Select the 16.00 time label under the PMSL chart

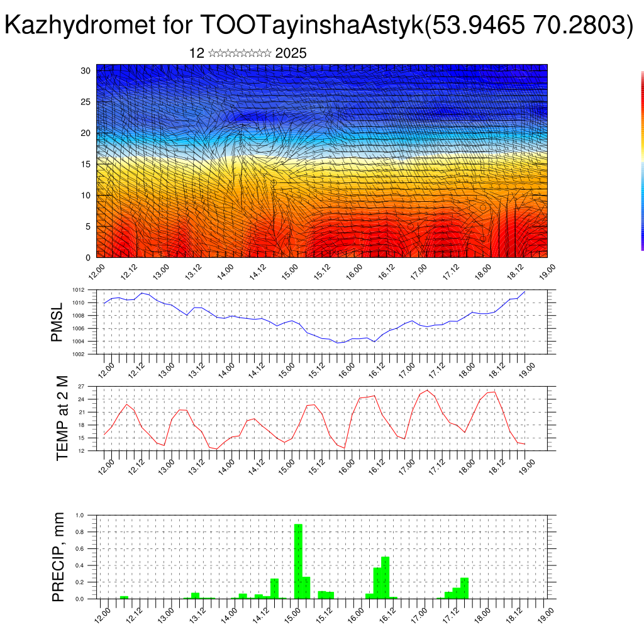pyautogui.click(x=347, y=370)
